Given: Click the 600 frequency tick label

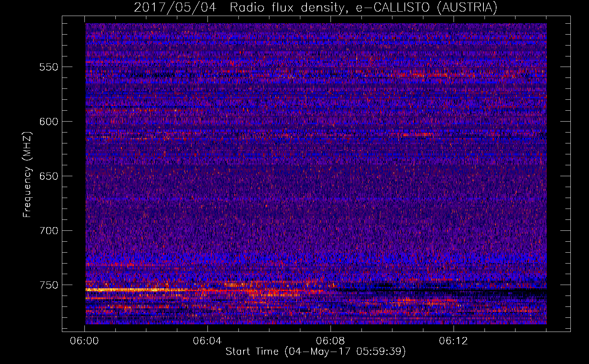Looking at the screenshot, I should [49, 122].
